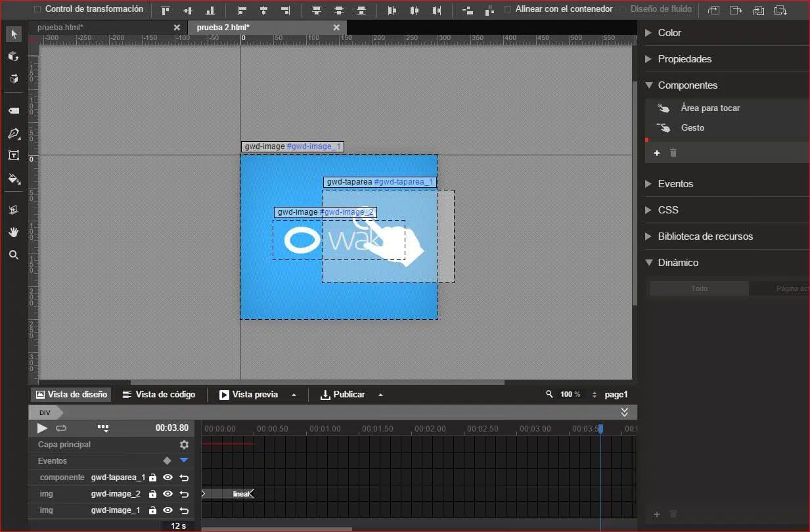
Task: Click the timeline mode switch icon
Action: click(x=103, y=428)
